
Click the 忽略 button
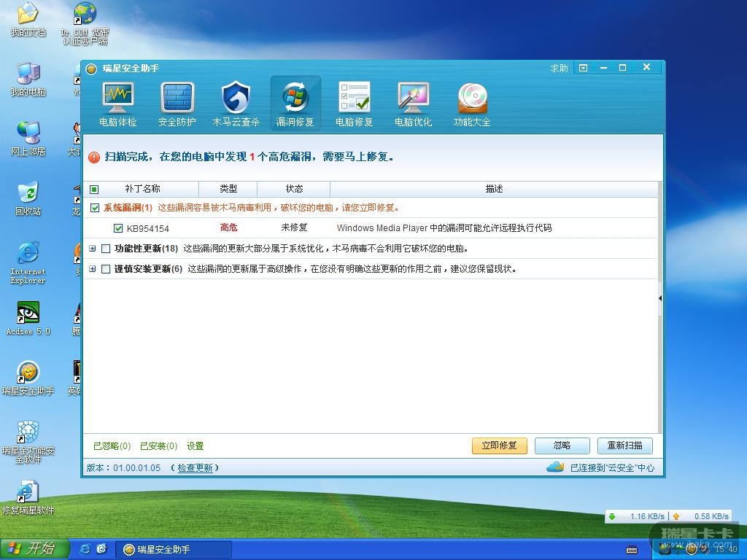[x=562, y=446]
